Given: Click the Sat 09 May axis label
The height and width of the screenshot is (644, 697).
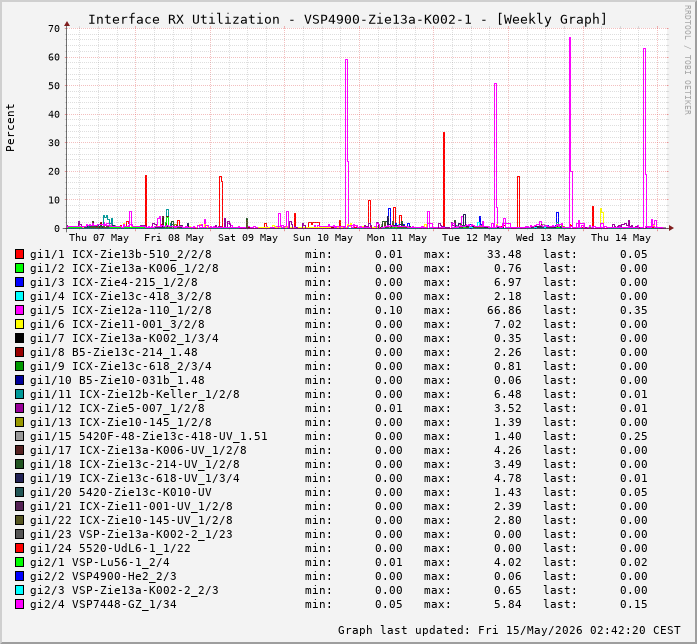Looking at the screenshot, I should (248, 238).
